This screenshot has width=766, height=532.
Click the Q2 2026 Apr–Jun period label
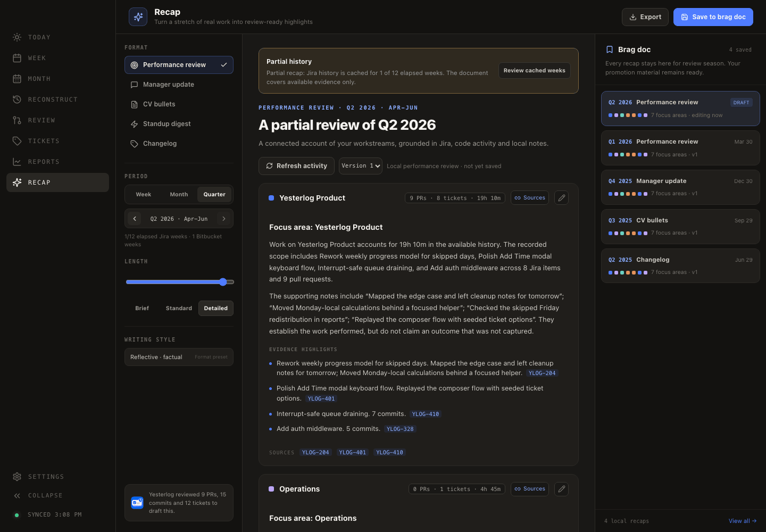point(179,219)
